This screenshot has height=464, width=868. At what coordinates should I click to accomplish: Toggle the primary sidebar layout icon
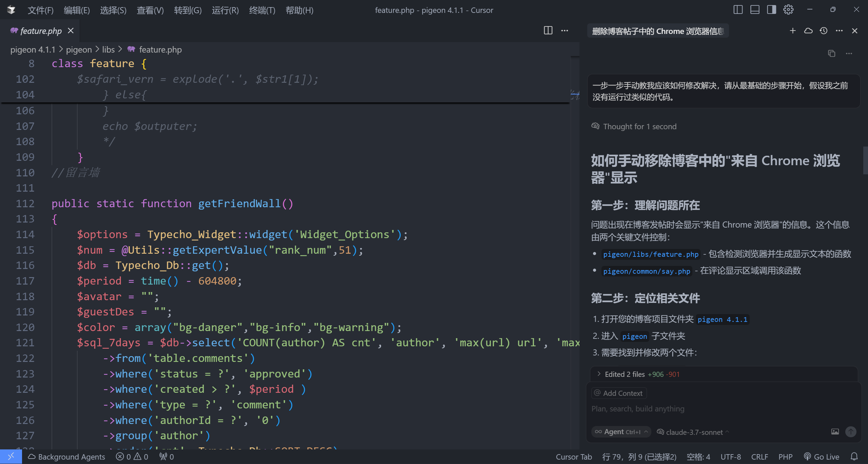pos(738,9)
